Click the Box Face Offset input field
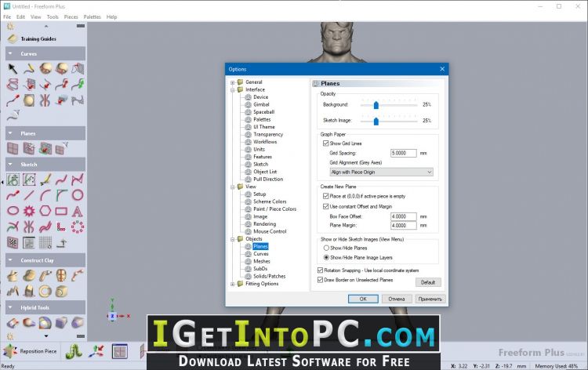Screen dimensions: 588x370 point(404,216)
